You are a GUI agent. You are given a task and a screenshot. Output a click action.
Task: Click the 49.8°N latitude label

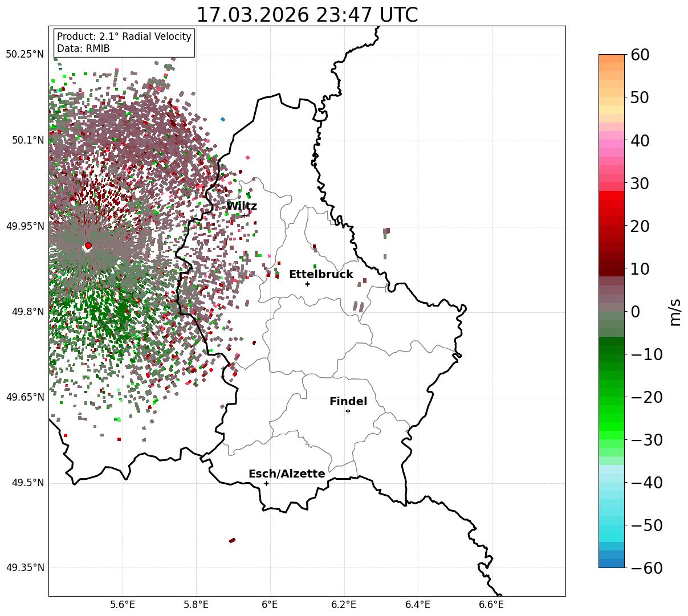pos(27,312)
